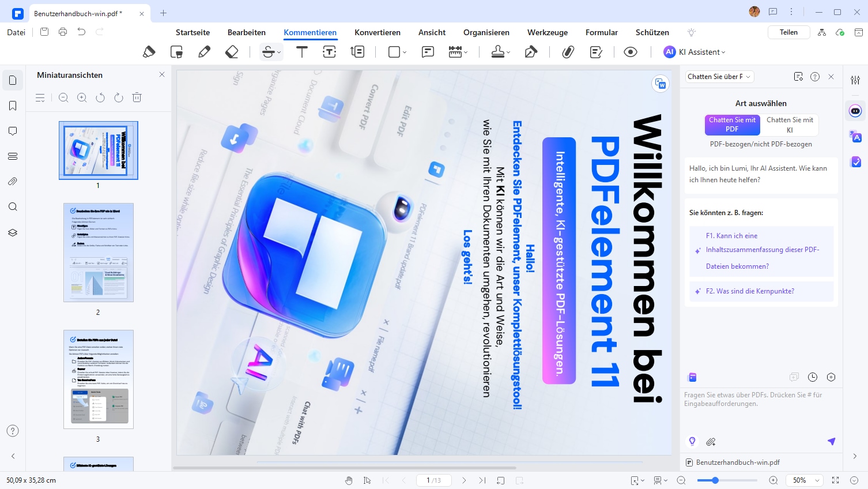Viewport: 868px width, 489px height.
Task: Open thumbnail options menu dropdown
Action: tap(40, 98)
